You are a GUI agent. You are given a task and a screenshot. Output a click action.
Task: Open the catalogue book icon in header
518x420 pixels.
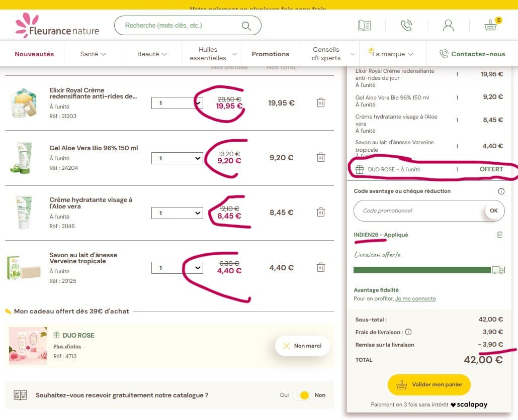pos(364,26)
